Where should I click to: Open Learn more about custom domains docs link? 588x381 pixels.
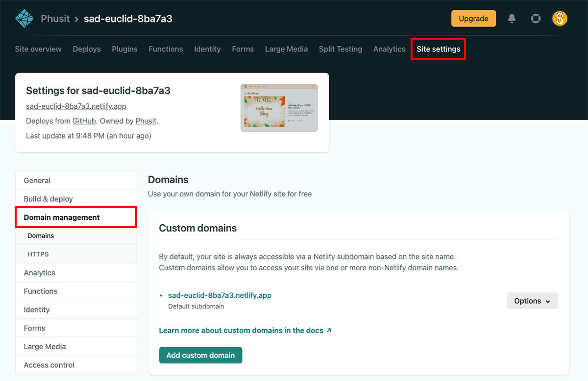[245, 331]
